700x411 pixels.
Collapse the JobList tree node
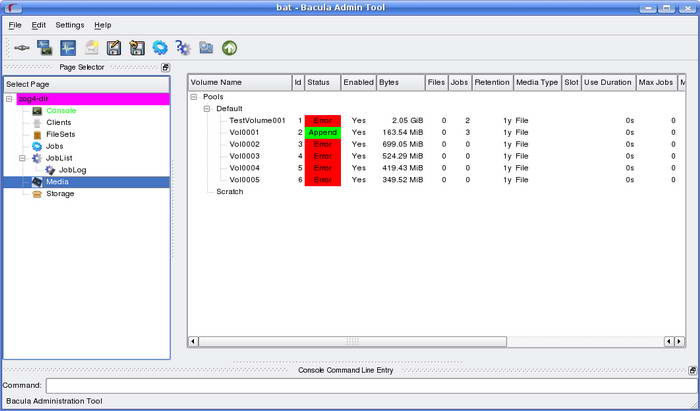point(22,158)
